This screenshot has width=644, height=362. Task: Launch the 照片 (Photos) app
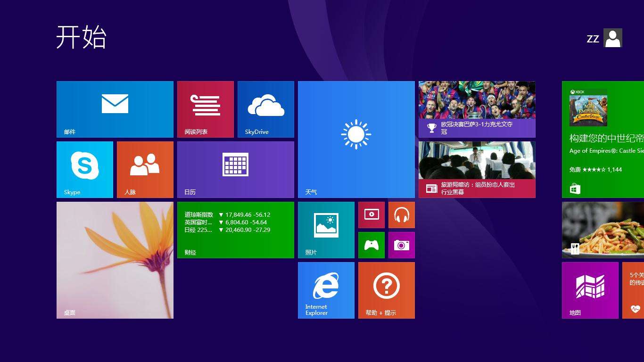[x=326, y=230]
